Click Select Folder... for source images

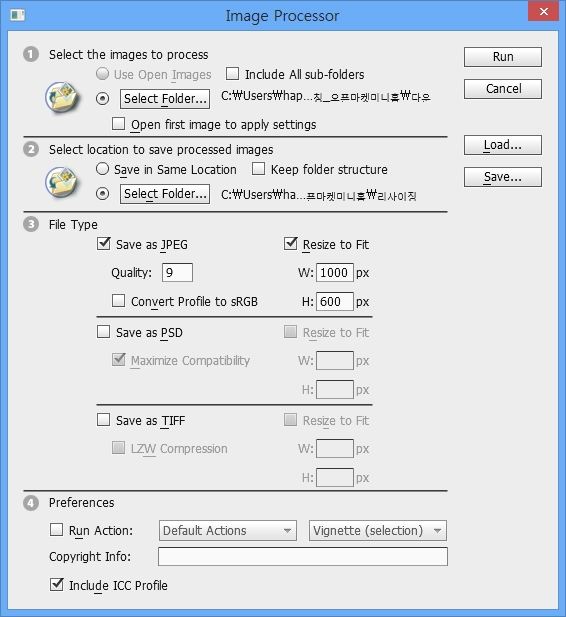165,98
